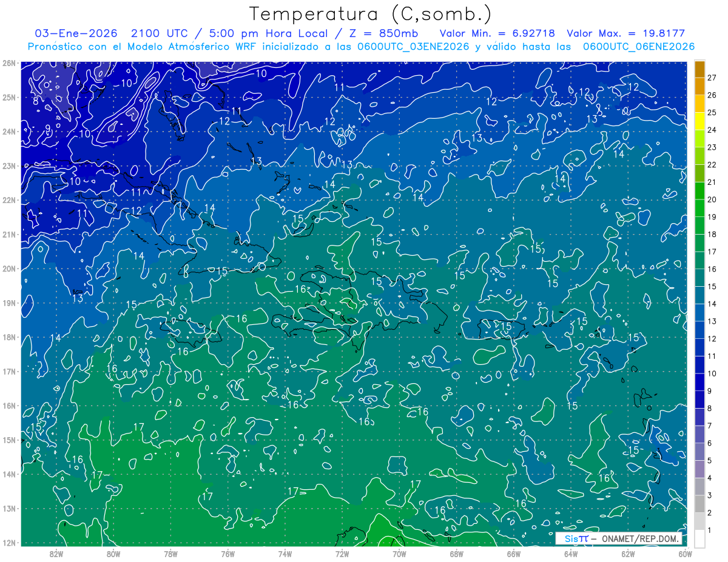Click "Valor Min. = 6.92718" text

pyautogui.click(x=498, y=33)
